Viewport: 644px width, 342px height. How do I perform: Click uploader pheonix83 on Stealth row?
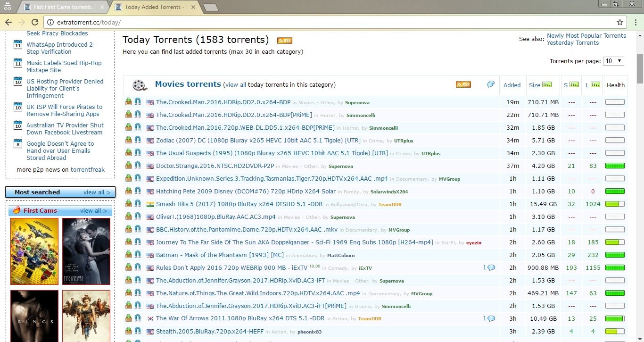pyautogui.click(x=309, y=332)
